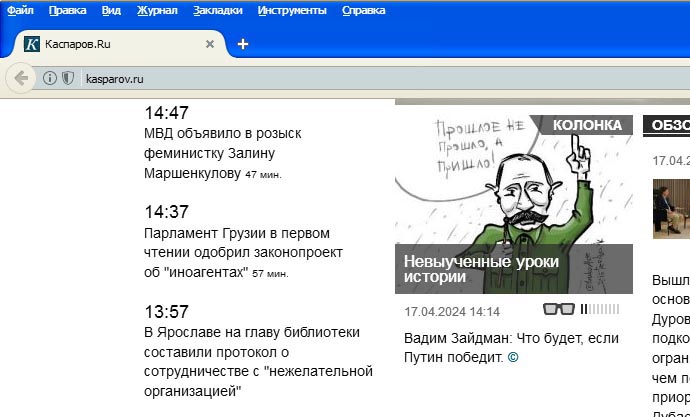Go back with the back arrow button

21,79
